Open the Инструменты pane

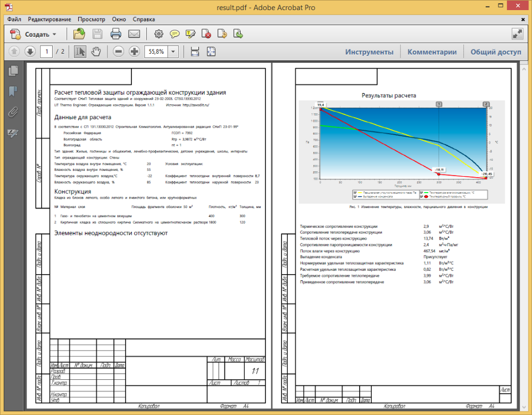(x=369, y=52)
